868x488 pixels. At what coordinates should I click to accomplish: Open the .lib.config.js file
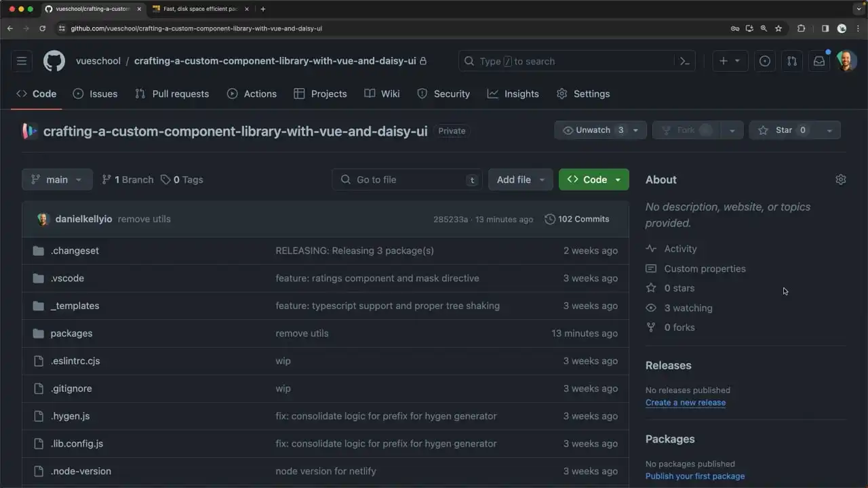click(77, 444)
